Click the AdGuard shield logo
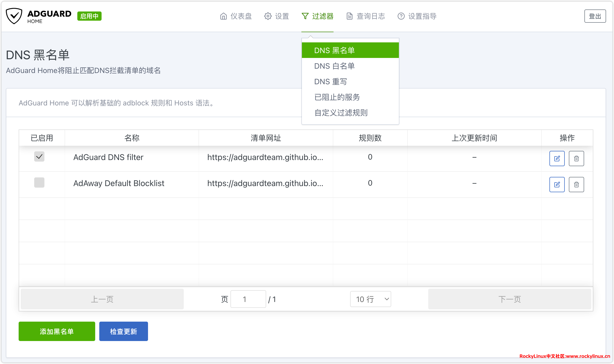The image size is (614, 364). (14, 16)
